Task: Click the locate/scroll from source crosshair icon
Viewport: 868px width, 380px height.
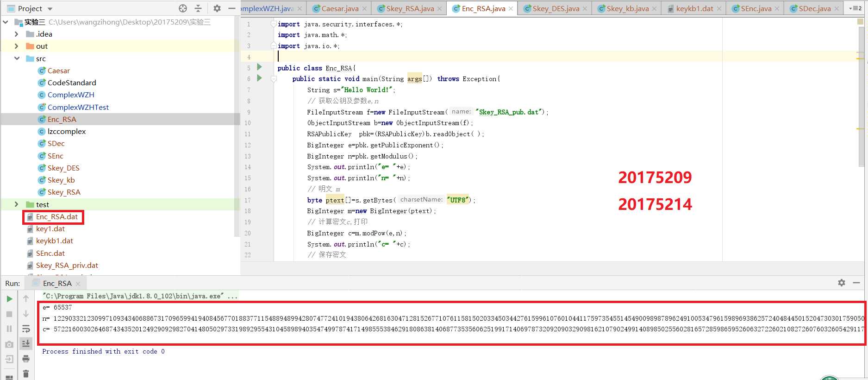Action: coord(183,8)
